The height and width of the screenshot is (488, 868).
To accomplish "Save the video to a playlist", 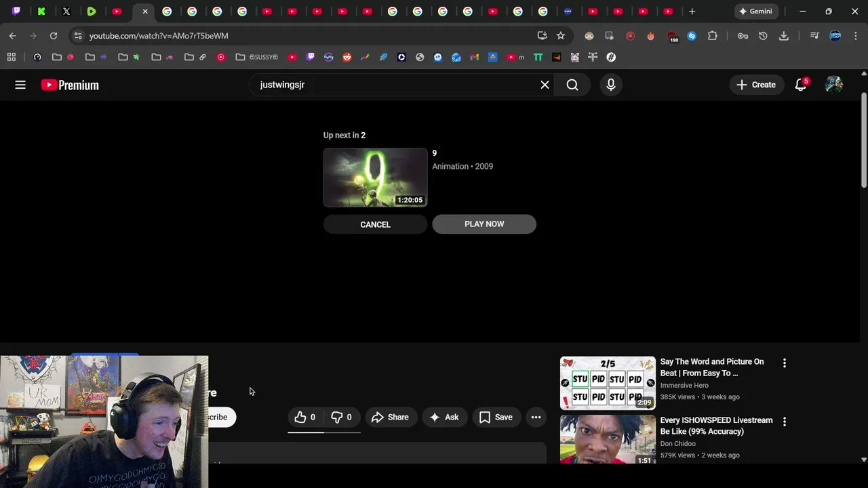I will coord(496,418).
